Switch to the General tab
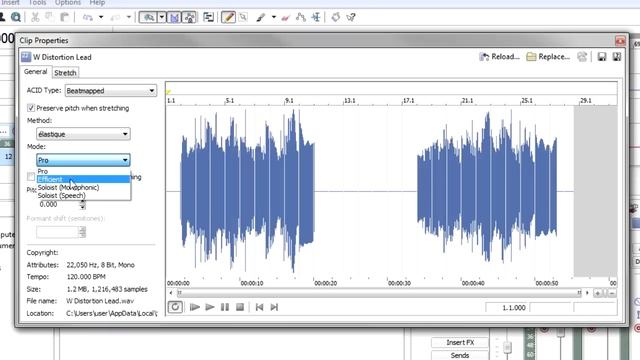The image size is (640, 360). [x=36, y=72]
